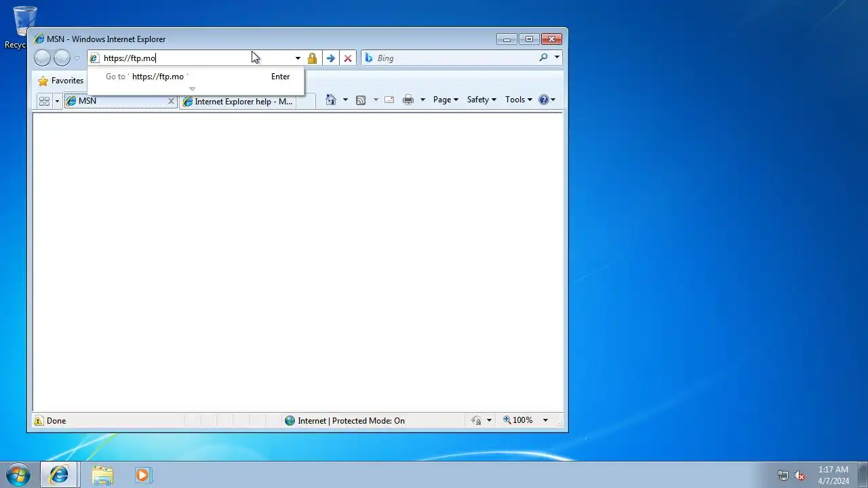Launch Windows Media Player from taskbar
Image resolution: width=868 pixels, height=488 pixels.
point(142,475)
